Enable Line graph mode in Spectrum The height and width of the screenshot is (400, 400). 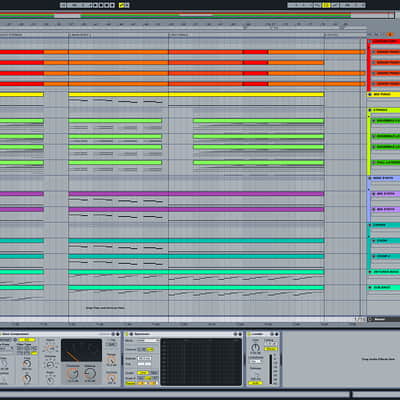coord(142,372)
